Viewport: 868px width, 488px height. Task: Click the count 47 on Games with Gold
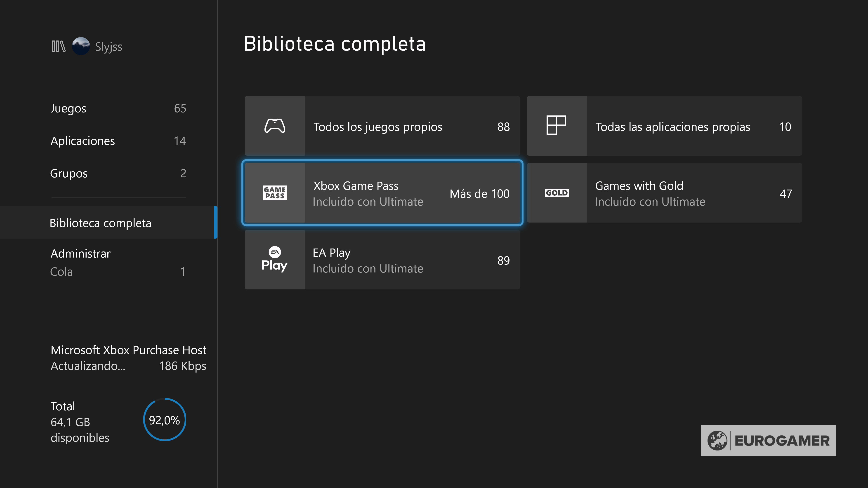(x=786, y=194)
